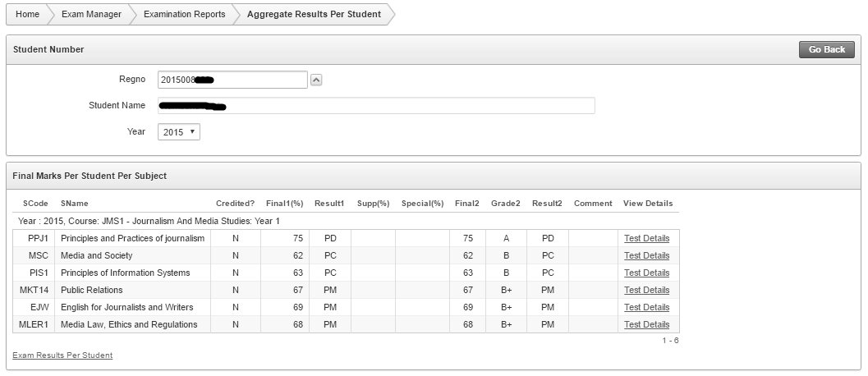The width and height of the screenshot is (868, 376).
Task: Click the Go Back button
Action: point(826,50)
